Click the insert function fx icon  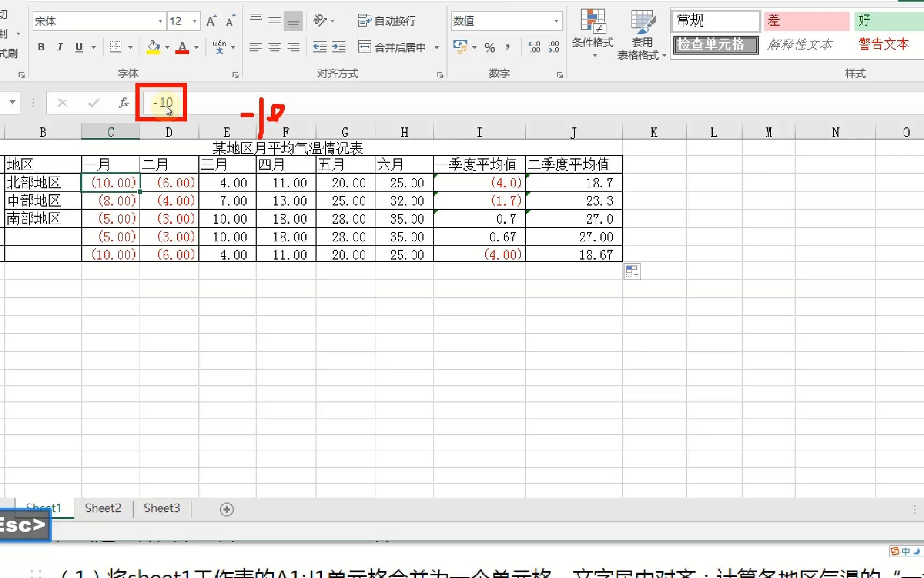[x=124, y=102]
